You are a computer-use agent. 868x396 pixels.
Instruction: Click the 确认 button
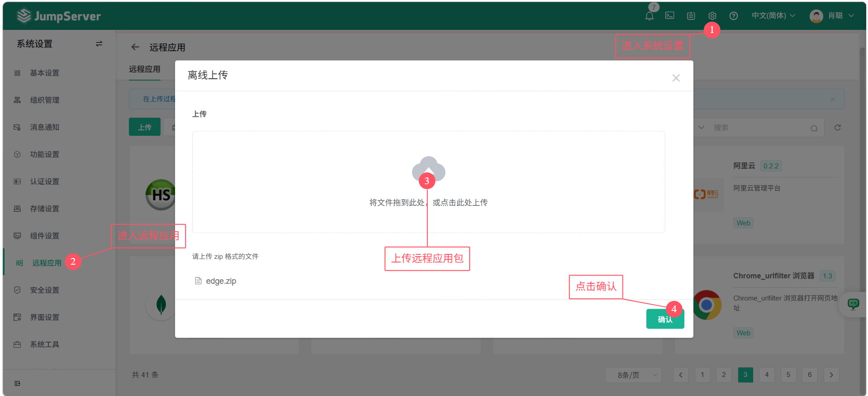664,320
